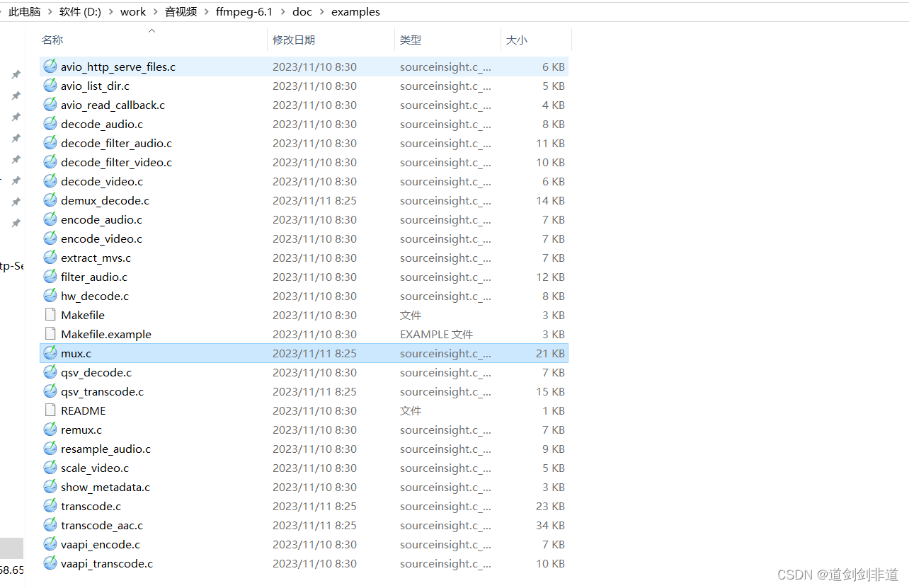Click the resample_audio.c file icon

50,449
